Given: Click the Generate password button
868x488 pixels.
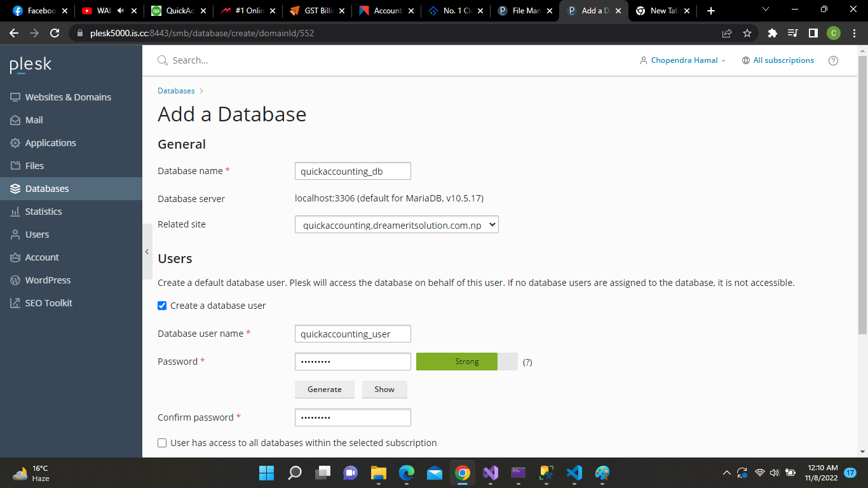Looking at the screenshot, I should tap(325, 390).
